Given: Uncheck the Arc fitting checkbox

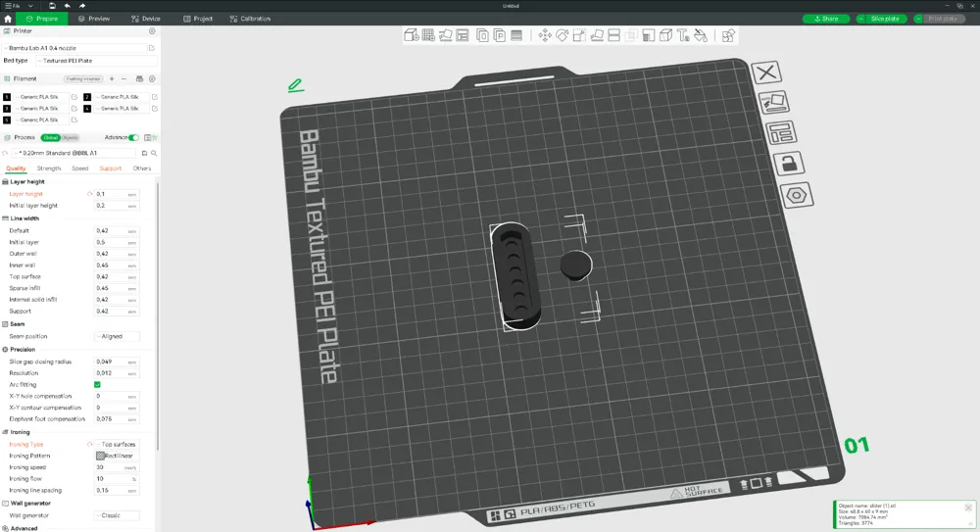Looking at the screenshot, I should point(97,384).
